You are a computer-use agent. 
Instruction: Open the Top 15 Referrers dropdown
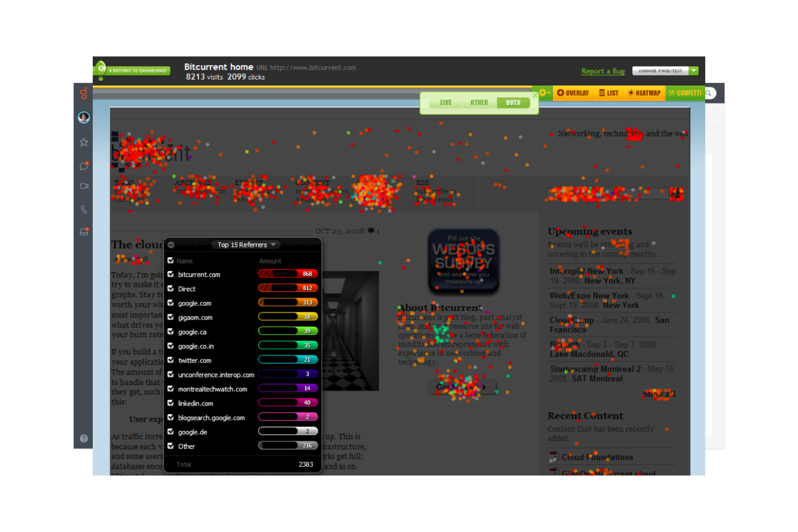[246, 245]
